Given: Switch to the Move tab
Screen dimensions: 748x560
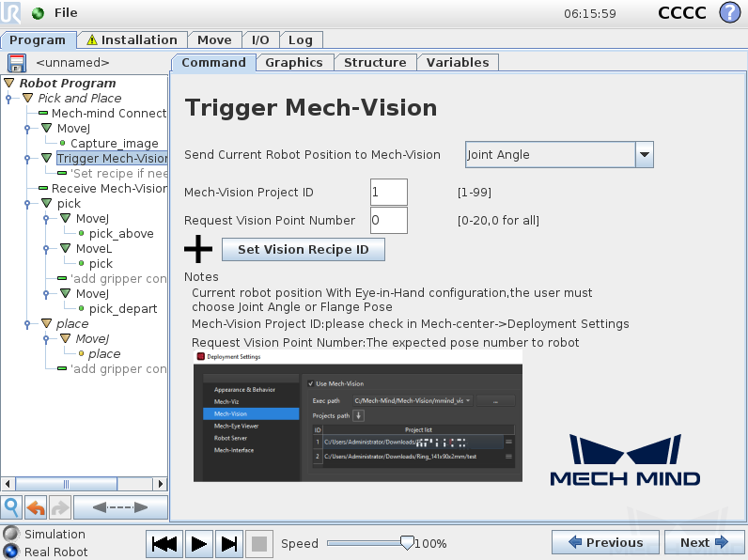Looking at the screenshot, I should [x=214, y=40].
